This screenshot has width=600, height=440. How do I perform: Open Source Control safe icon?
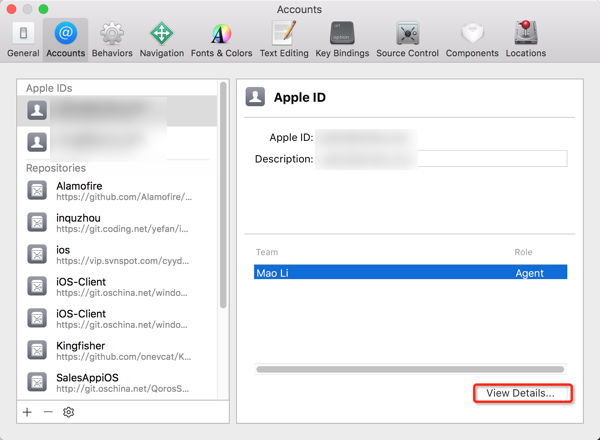[408, 33]
